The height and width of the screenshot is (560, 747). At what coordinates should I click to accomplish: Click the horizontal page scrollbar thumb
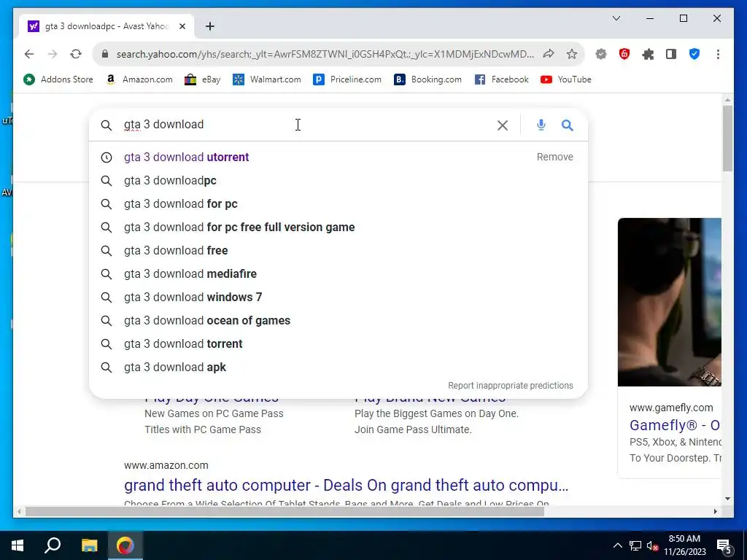pyautogui.click(x=285, y=511)
